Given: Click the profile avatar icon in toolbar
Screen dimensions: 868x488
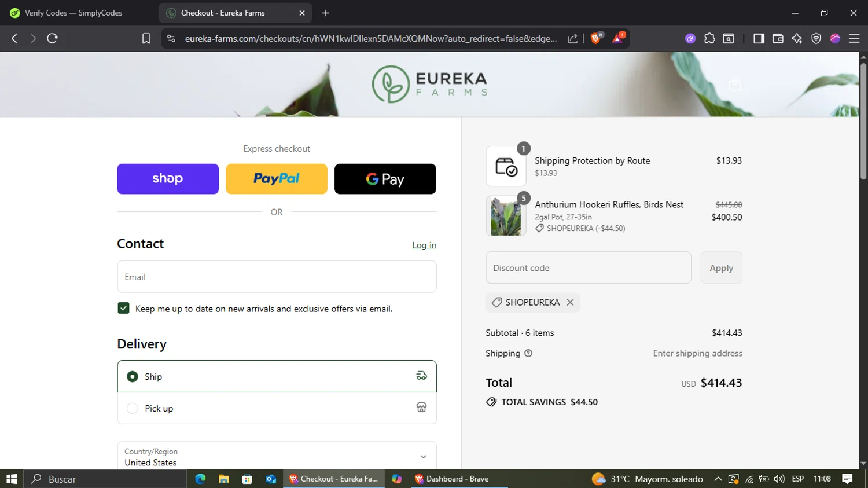Looking at the screenshot, I should click(x=835, y=38).
